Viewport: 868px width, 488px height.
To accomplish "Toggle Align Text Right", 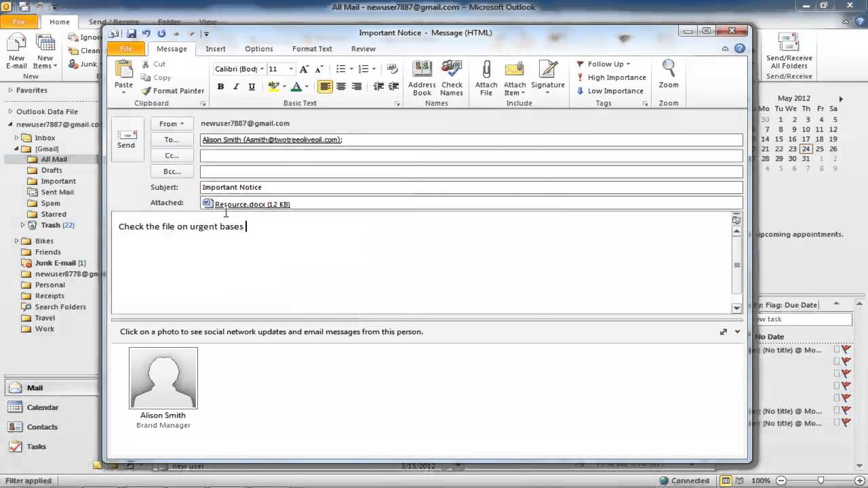I will click(x=356, y=87).
